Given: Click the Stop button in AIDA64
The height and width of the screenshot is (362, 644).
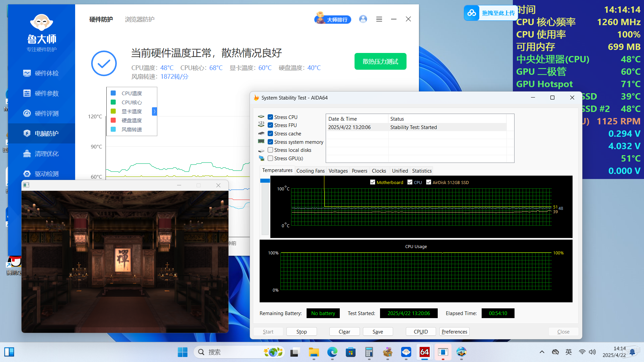Looking at the screenshot, I should tap(302, 331).
